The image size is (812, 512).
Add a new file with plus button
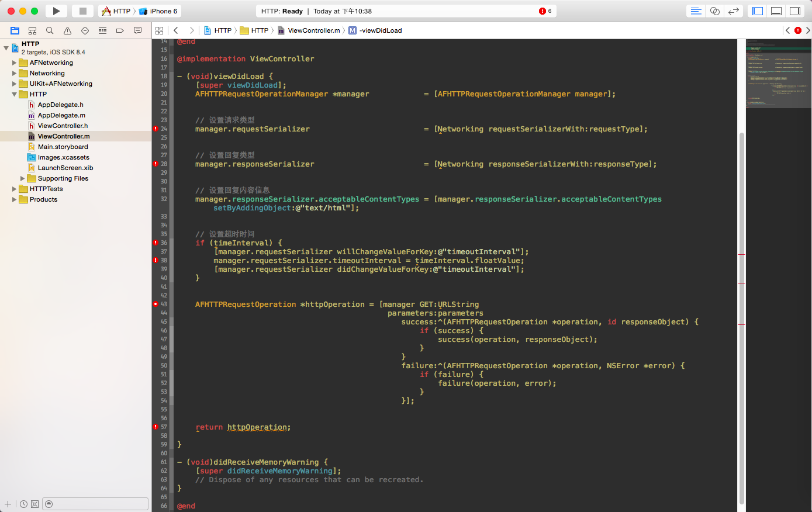(8, 504)
